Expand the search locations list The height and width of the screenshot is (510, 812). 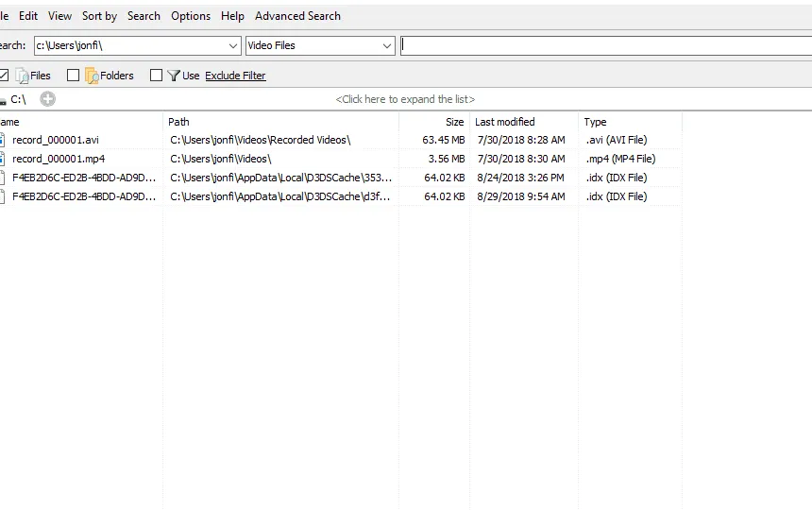(x=405, y=99)
